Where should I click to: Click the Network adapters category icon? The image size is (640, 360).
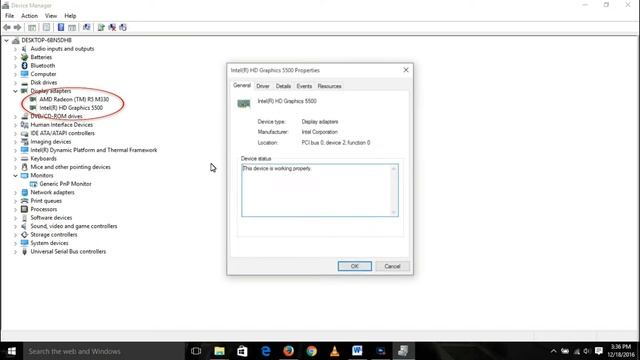coord(24,192)
